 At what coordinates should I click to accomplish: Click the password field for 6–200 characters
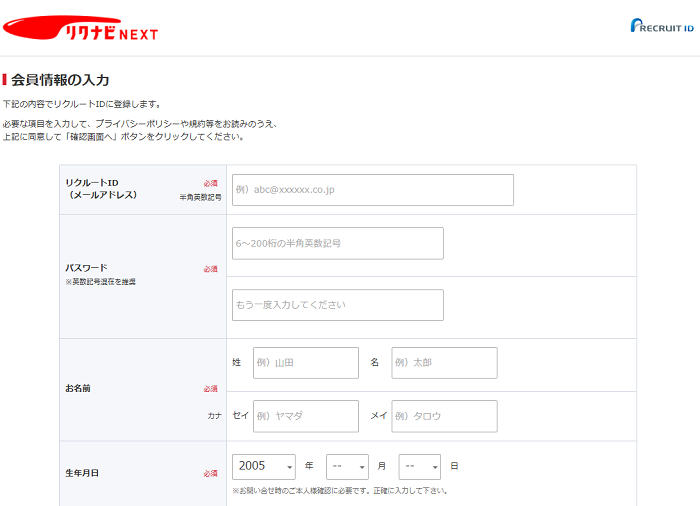[x=337, y=243]
